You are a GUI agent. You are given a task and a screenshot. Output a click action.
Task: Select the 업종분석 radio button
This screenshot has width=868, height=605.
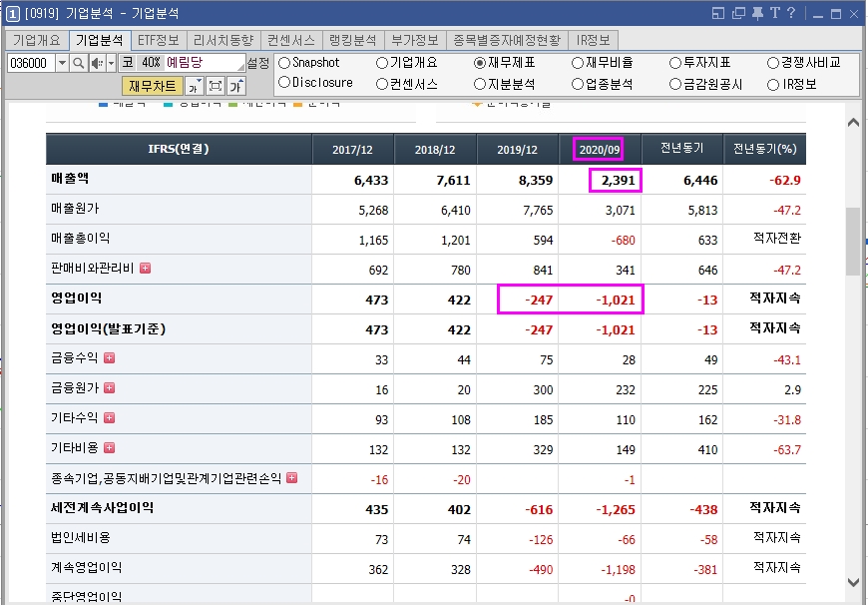point(578,84)
